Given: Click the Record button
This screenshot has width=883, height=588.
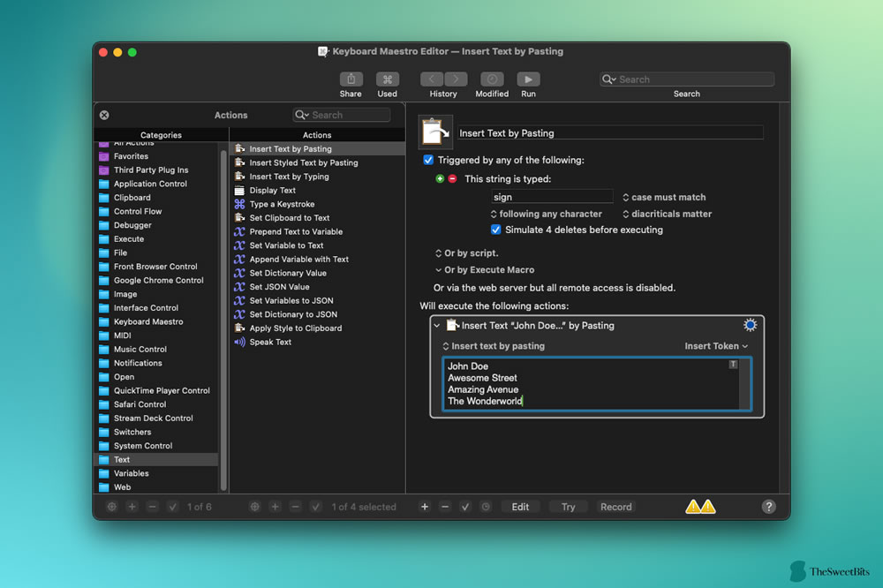Looking at the screenshot, I should tap(616, 507).
